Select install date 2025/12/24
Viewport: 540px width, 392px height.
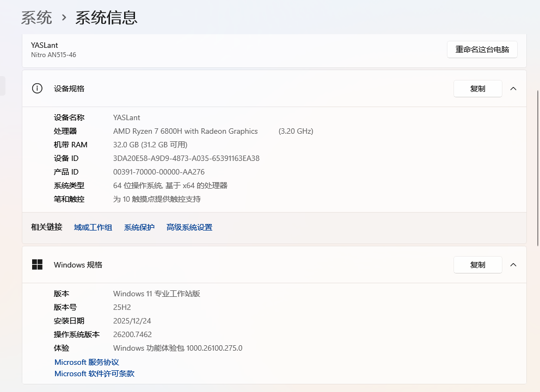[x=132, y=321]
